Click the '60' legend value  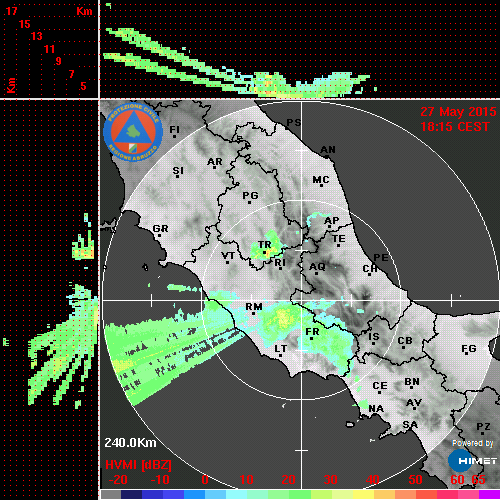(457, 480)
